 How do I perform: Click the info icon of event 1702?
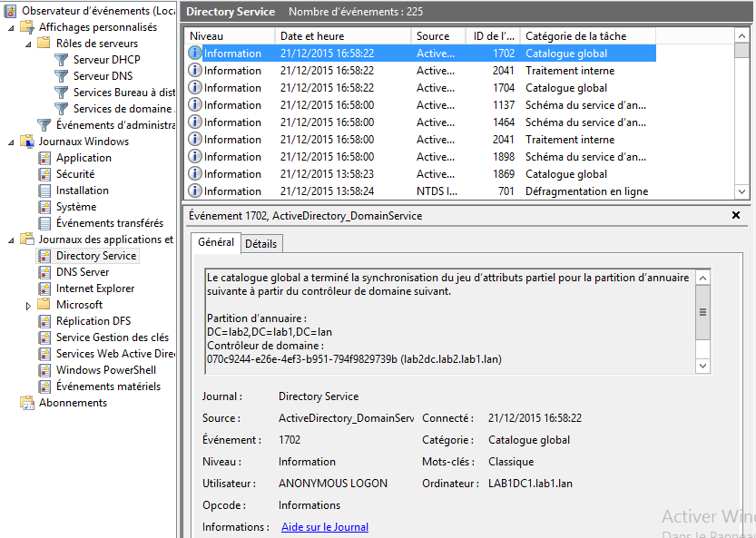click(x=195, y=53)
